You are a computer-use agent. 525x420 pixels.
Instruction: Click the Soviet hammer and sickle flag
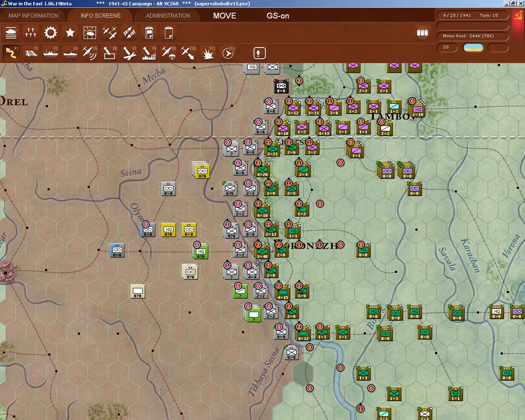[x=518, y=16]
